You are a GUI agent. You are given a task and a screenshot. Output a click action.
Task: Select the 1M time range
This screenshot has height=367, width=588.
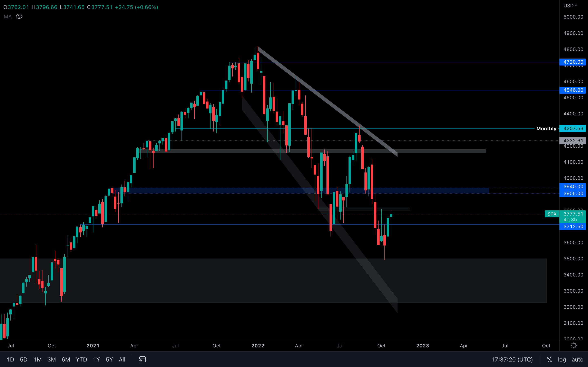point(38,359)
